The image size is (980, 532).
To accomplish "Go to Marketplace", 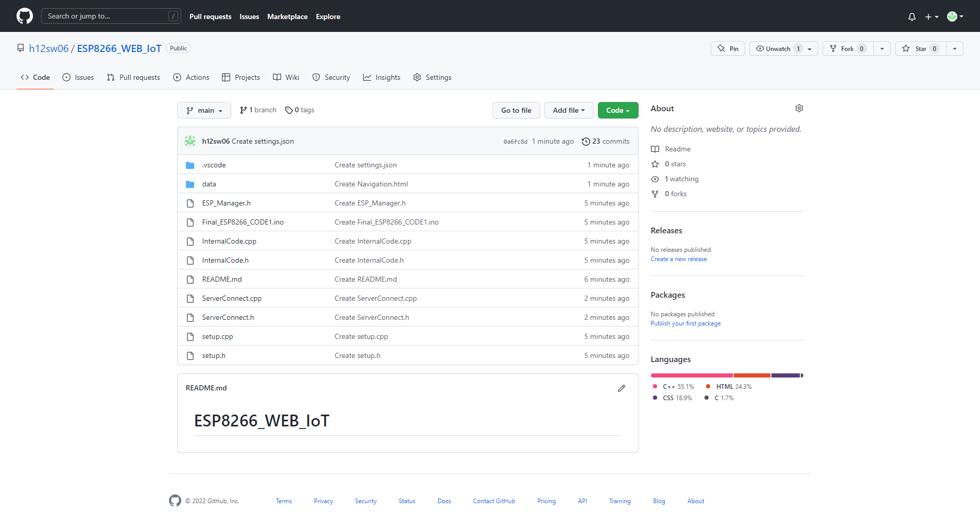I will [287, 16].
